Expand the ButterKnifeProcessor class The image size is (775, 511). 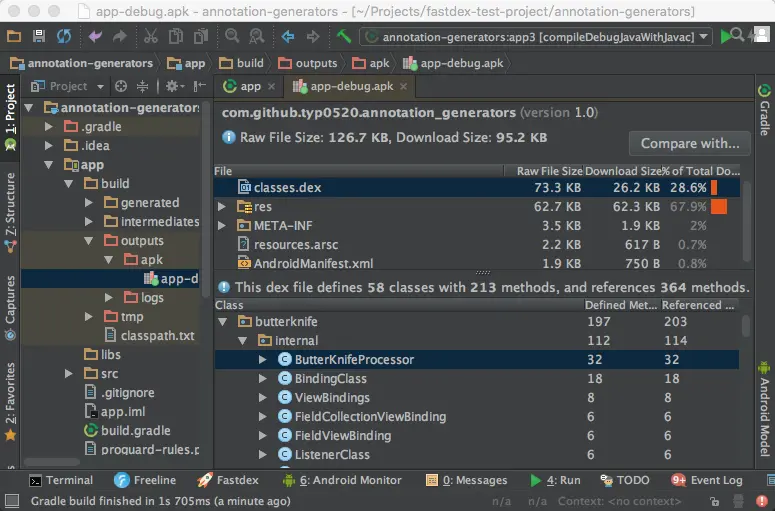pos(263,360)
